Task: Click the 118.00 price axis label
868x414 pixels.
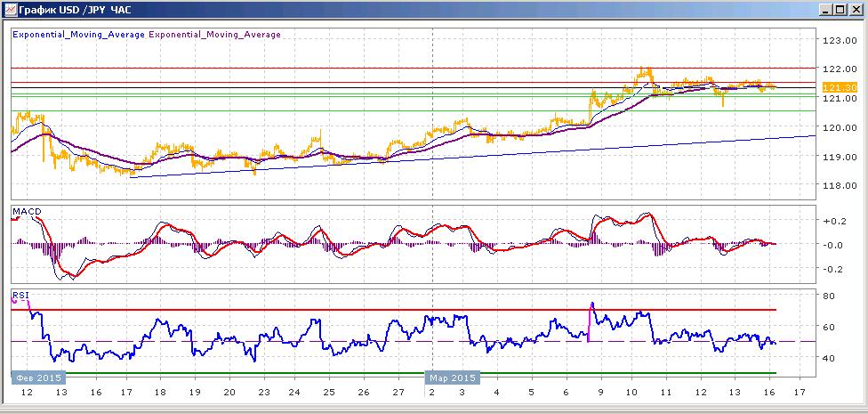Action: pos(837,185)
